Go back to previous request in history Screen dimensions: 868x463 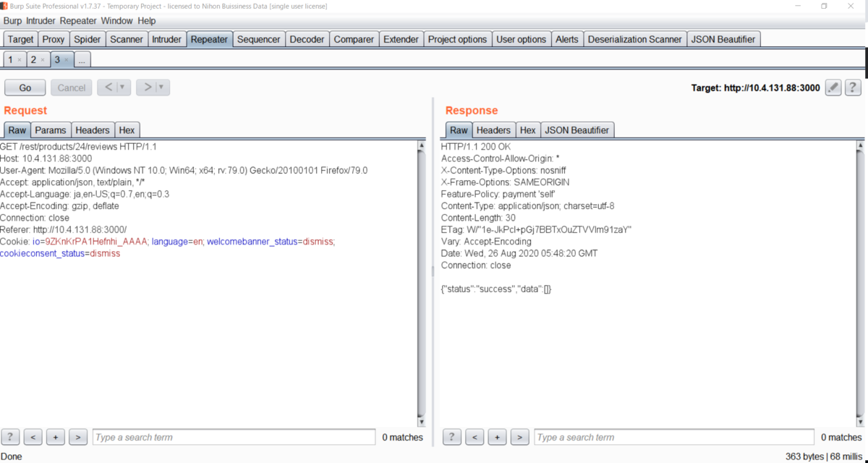coord(109,88)
